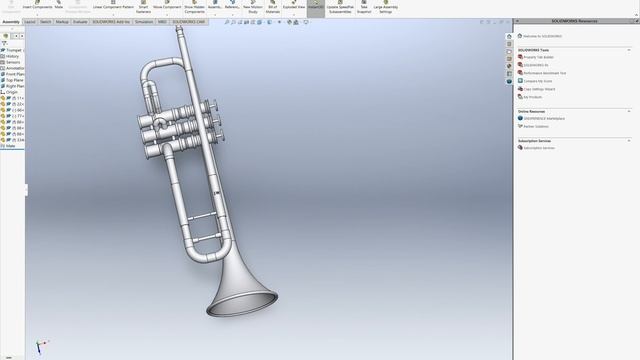Screen dimensions: 640x360
Task: Open the SOLIDWORKS CAM tab
Action: pyautogui.click(x=189, y=22)
